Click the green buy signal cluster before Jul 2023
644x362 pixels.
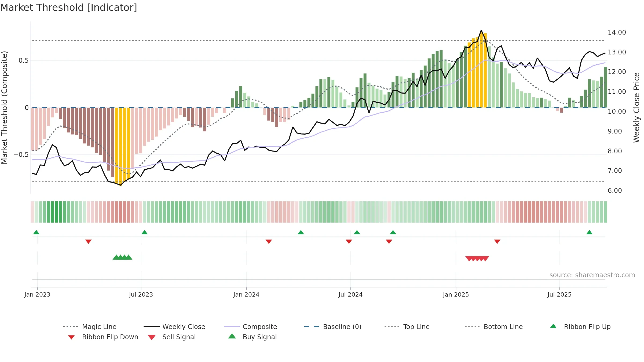click(122, 257)
